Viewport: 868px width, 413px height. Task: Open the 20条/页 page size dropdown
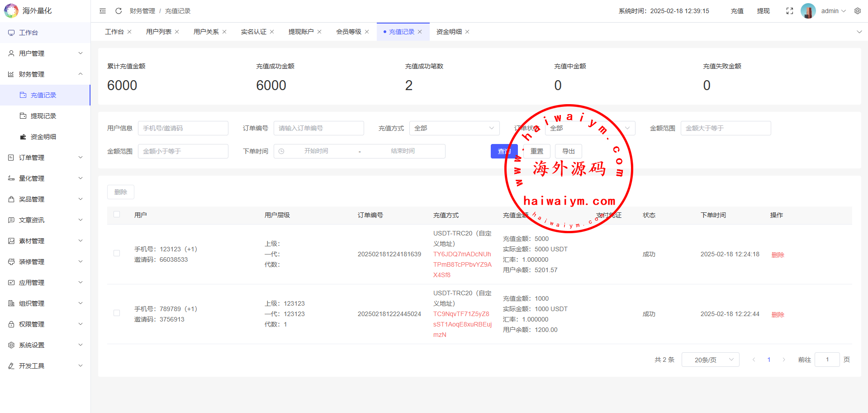click(x=710, y=360)
